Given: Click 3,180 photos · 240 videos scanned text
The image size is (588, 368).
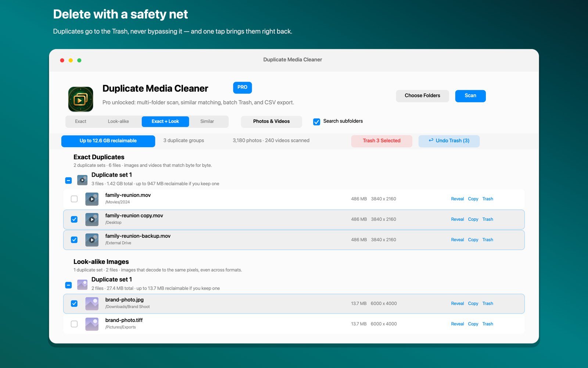Looking at the screenshot, I should coord(271,141).
